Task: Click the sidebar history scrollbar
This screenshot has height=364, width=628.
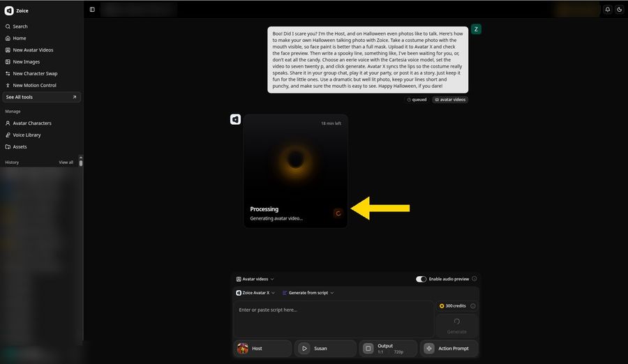Action: coord(81,161)
